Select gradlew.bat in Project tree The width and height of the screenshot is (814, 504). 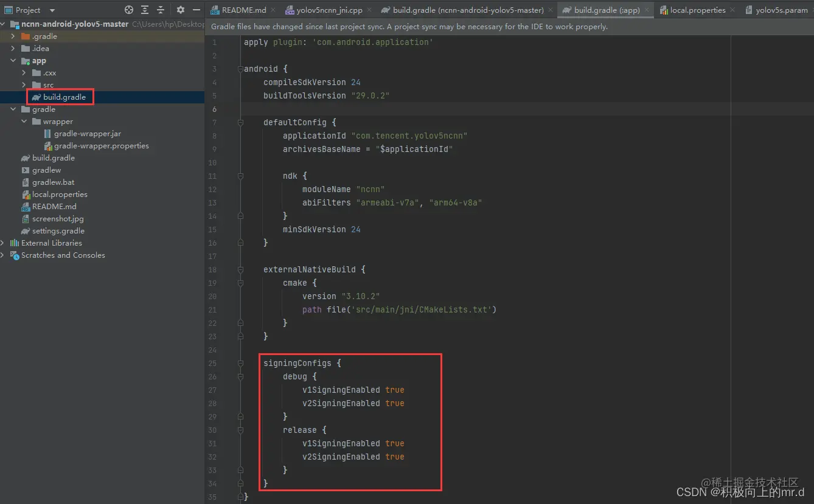54,182
